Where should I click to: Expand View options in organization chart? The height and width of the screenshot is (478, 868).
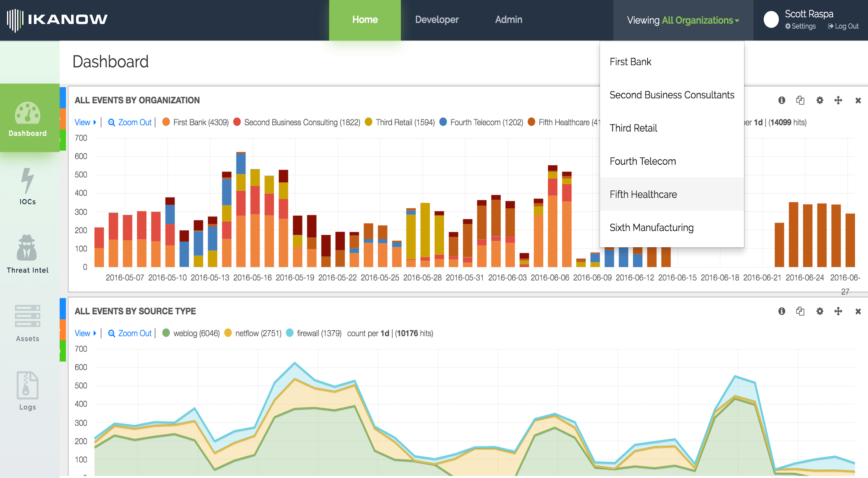(x=85, y=122)
